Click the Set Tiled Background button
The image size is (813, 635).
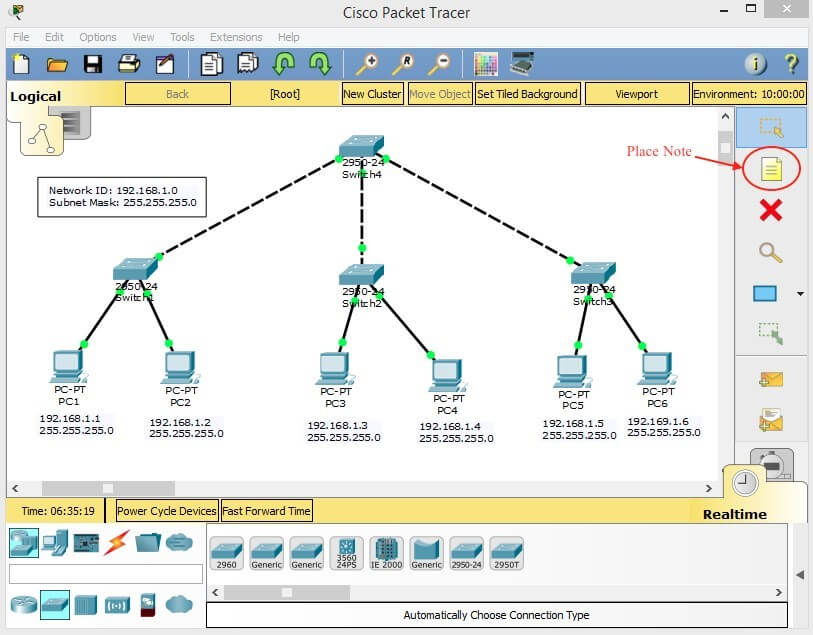pyautogui.click(x=527, y=94)
